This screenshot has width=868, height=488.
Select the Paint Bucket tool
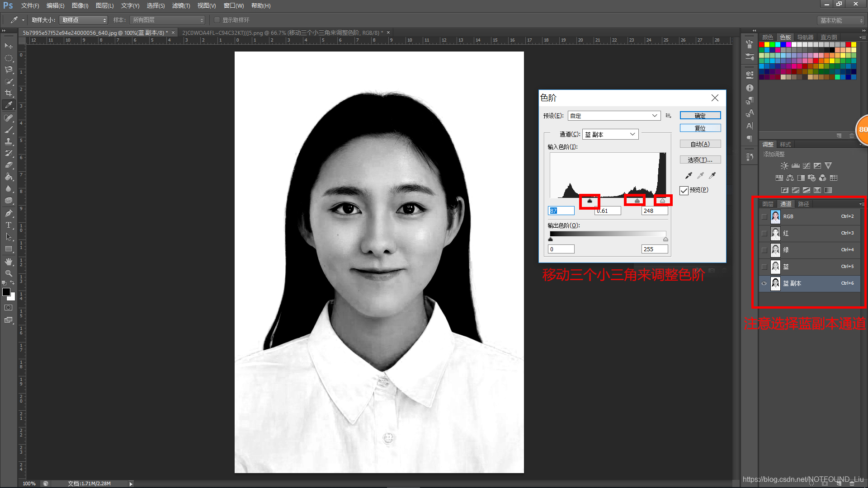click(9, 177)
